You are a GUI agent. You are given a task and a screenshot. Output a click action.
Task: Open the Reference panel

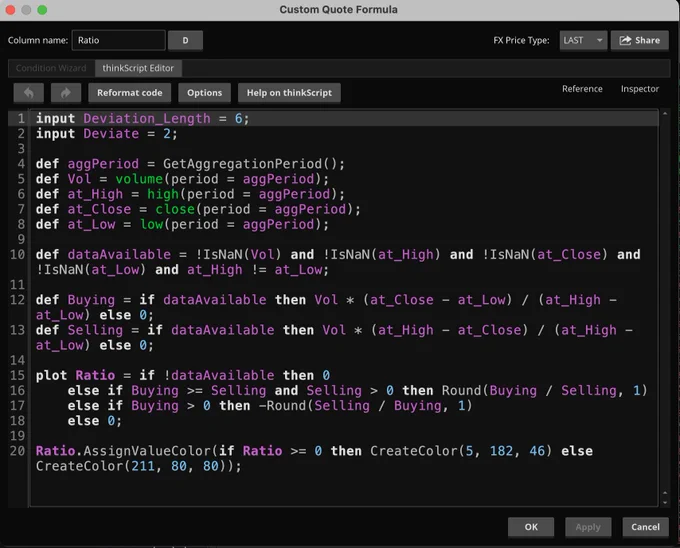[582, 89]
